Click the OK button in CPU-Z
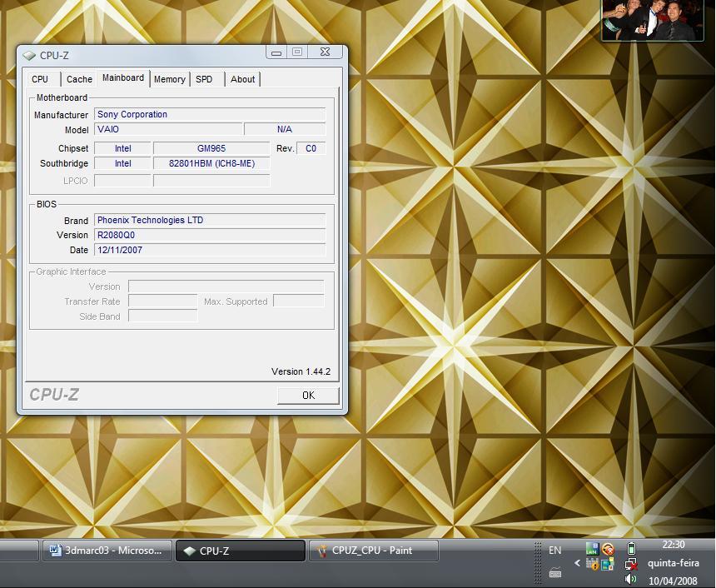The width and height of the screenshot is (716, 588). click(308, 396)
